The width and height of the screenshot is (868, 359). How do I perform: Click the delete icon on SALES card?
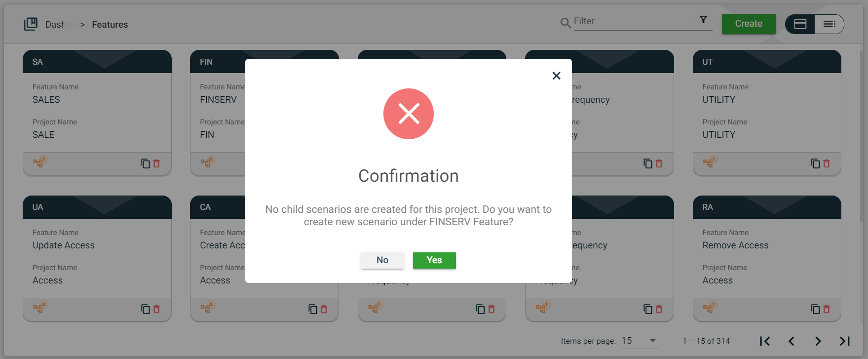click(x=156, y=163)
